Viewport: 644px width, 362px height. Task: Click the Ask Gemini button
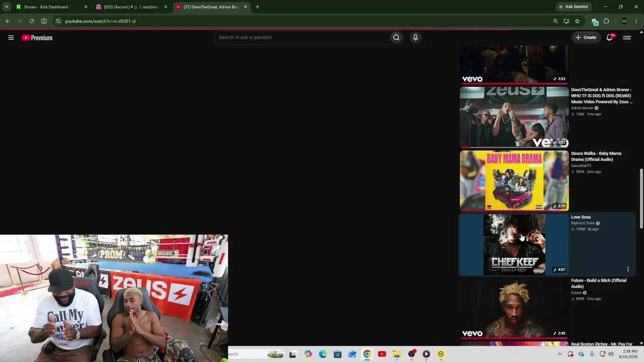(x=573, y=7)
